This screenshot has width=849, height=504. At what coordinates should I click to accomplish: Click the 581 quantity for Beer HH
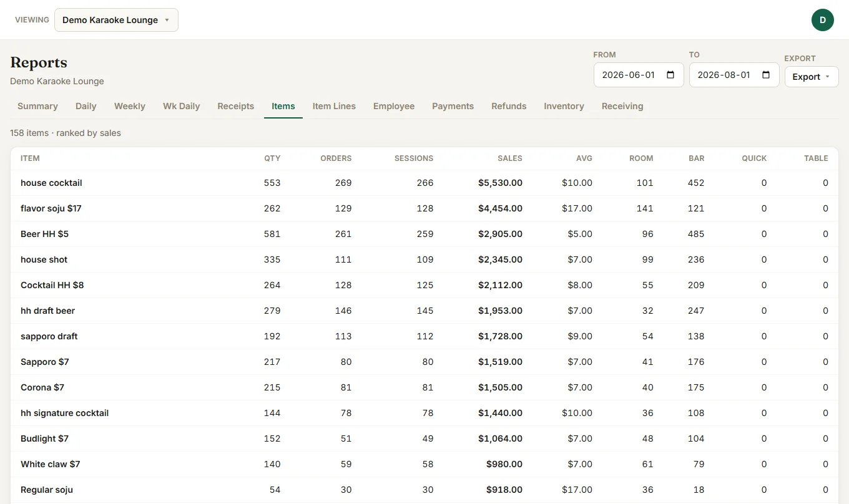[x=272, y=234]
